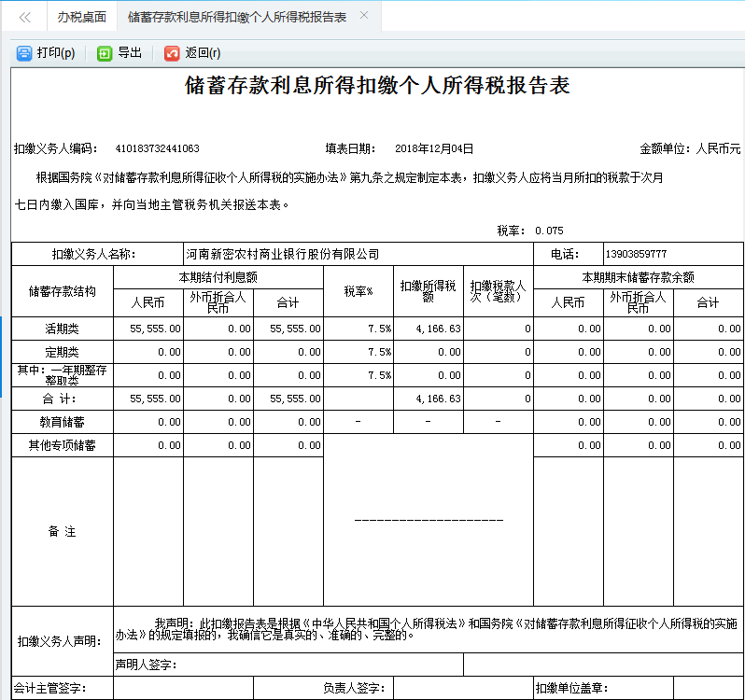Click the green export icon
Viewport: 745px width, 700px height.
[105, 54]
